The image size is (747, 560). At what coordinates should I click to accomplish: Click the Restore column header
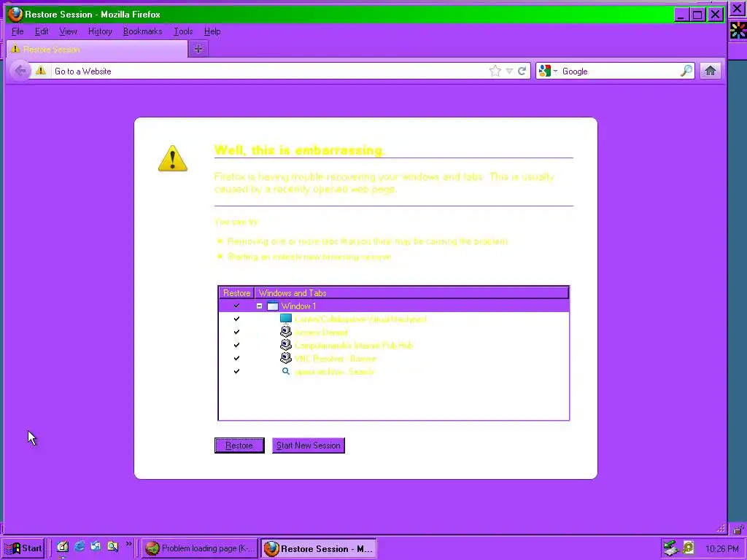[237, 293]
